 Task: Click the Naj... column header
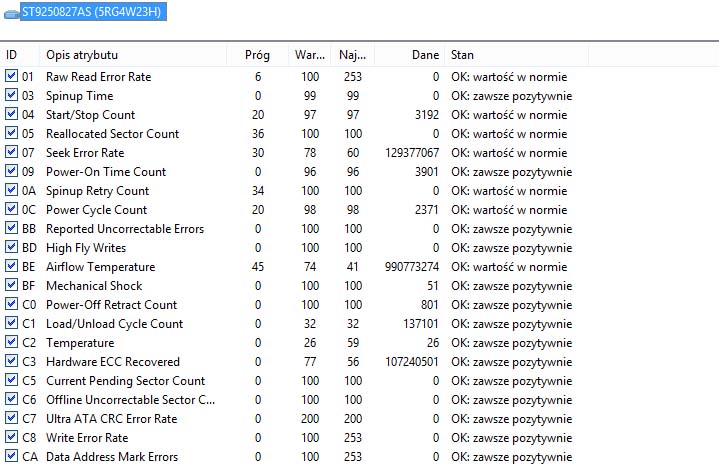click(x=352, y=55)
